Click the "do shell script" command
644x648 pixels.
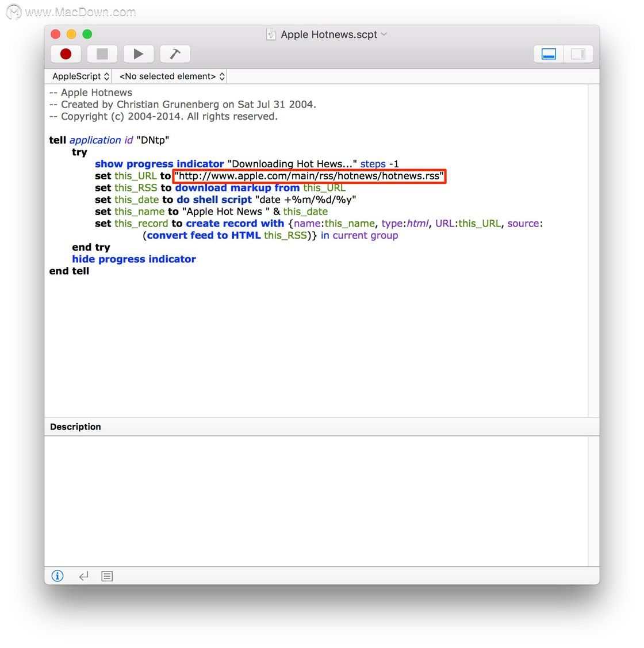214,200
